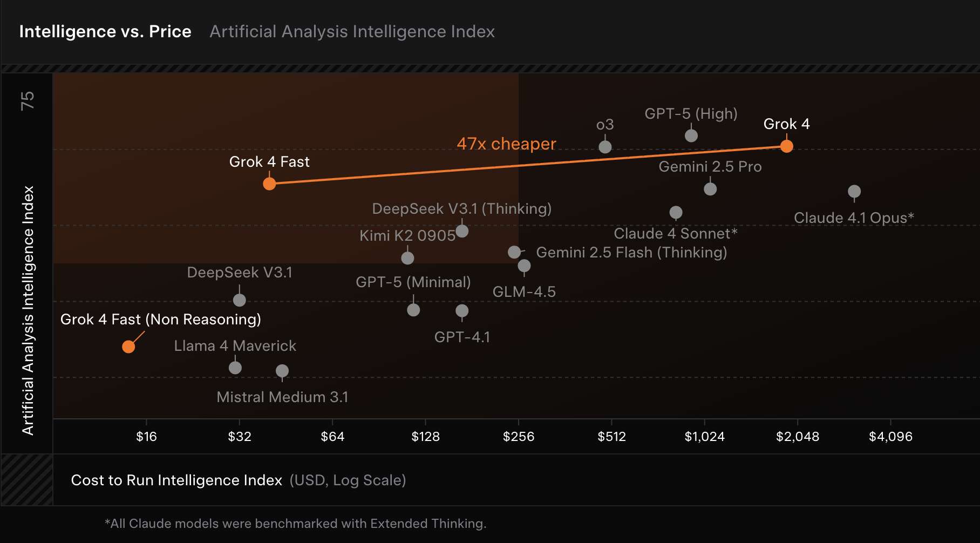The image size is (980, 543).
Task: Click the Mistral Medium 3.1 data point
Action: click(x=282, y=371)
